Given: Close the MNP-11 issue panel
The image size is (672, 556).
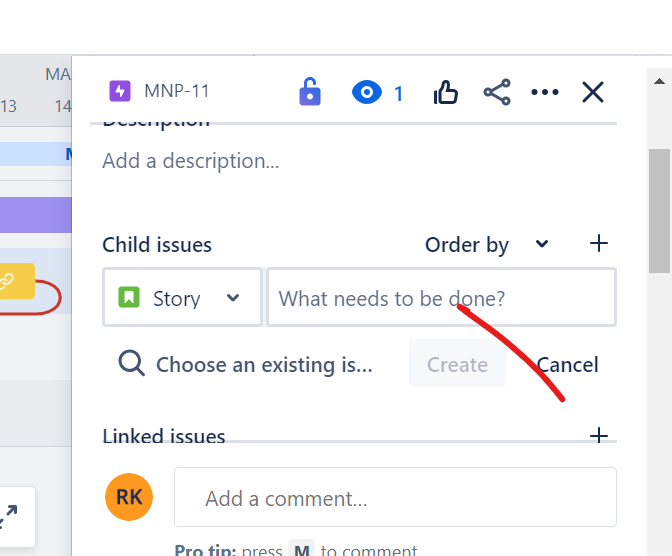Looking at the screenshot, I should click(x=593, y=92).
